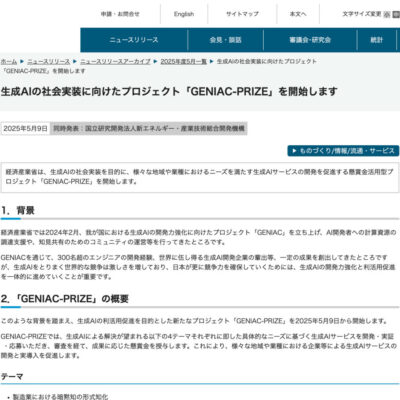The height and width of the screenshot is (400, 400).
Task: Switch to the English site
Action: pyautogui.click(x=184, y=14)
